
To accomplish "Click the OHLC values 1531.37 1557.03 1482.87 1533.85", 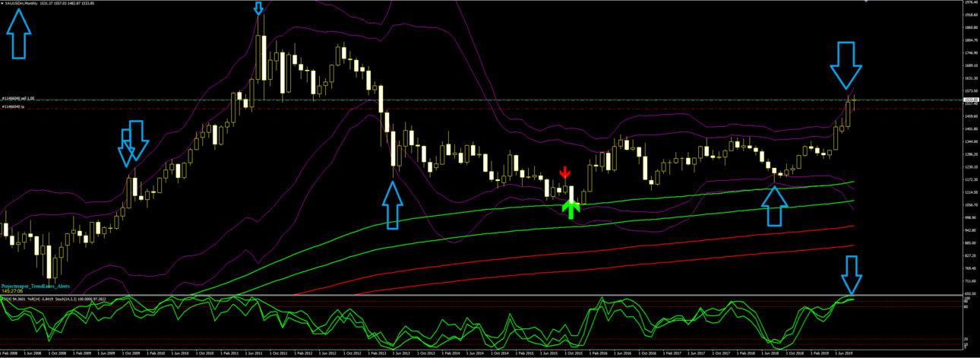I will click(67, 4).
